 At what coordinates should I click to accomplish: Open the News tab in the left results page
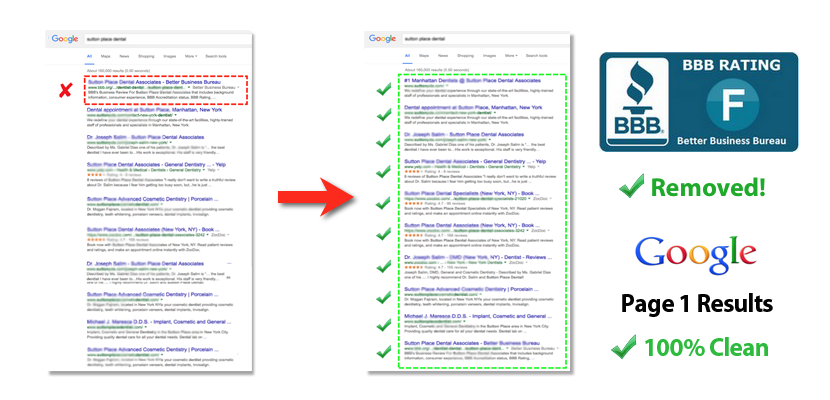pos(124,56)
